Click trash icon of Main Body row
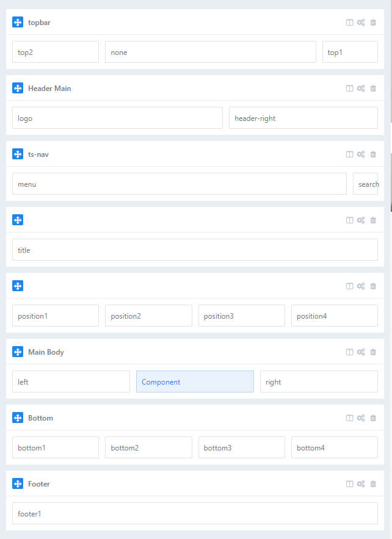392x539 pixels. (373, 352)
